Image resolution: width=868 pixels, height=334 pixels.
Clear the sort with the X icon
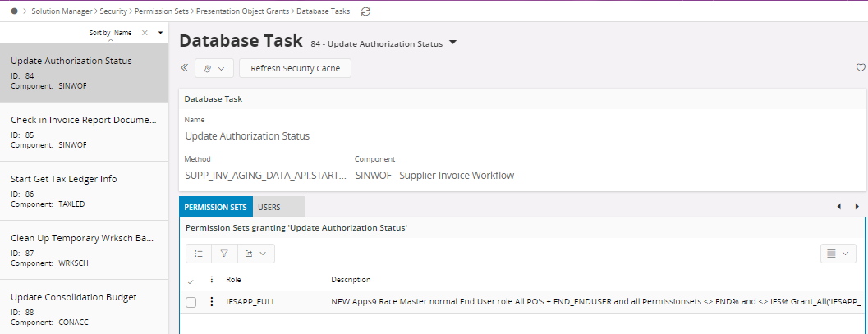point(145,33)
